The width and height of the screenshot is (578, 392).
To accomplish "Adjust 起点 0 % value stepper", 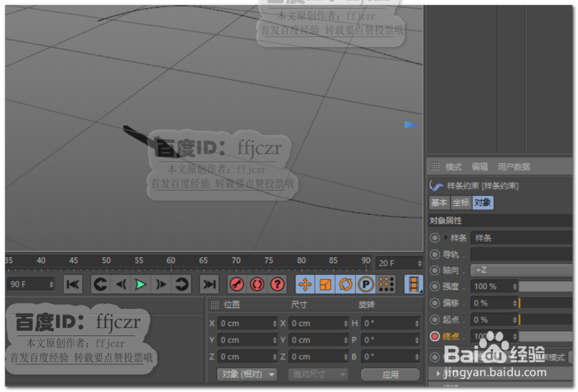I will point(514,319).
